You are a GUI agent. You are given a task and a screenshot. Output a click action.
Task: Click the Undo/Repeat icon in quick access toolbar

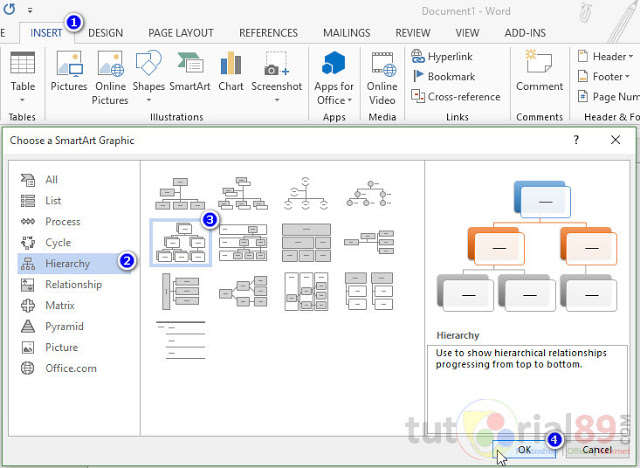[x=9, y=9]
